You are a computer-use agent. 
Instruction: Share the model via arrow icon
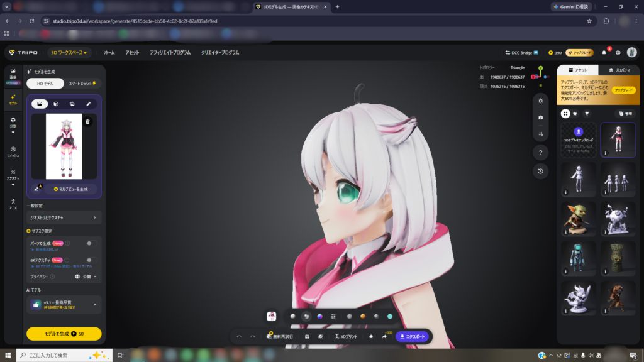pos(384,337)
